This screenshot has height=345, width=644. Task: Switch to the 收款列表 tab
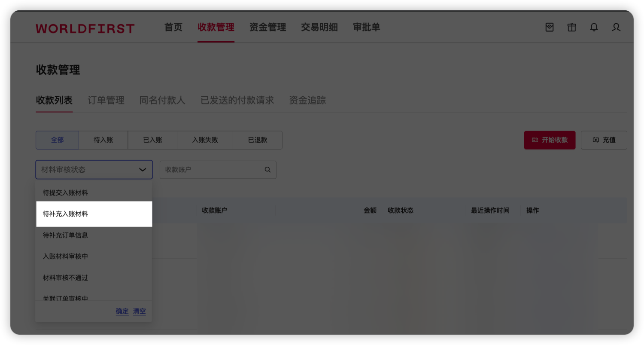54,101
